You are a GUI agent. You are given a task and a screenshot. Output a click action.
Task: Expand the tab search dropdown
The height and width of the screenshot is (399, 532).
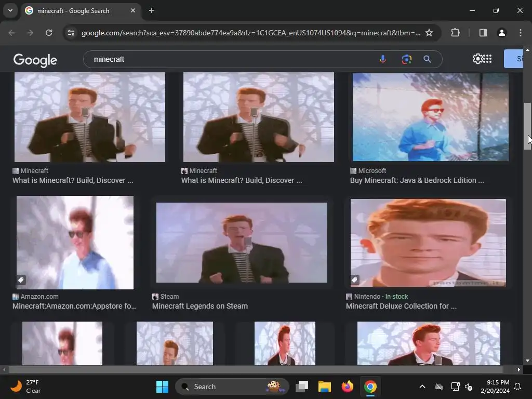click(10, 10)
